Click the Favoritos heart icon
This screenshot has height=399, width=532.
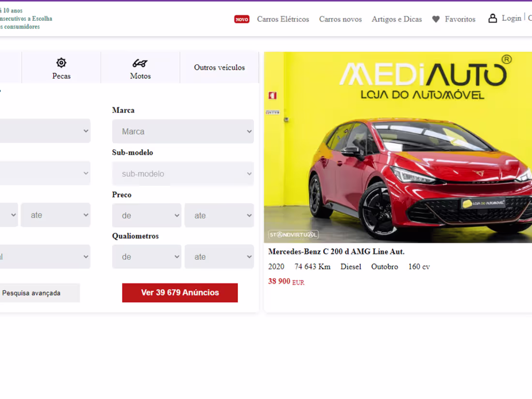point(436,19)
